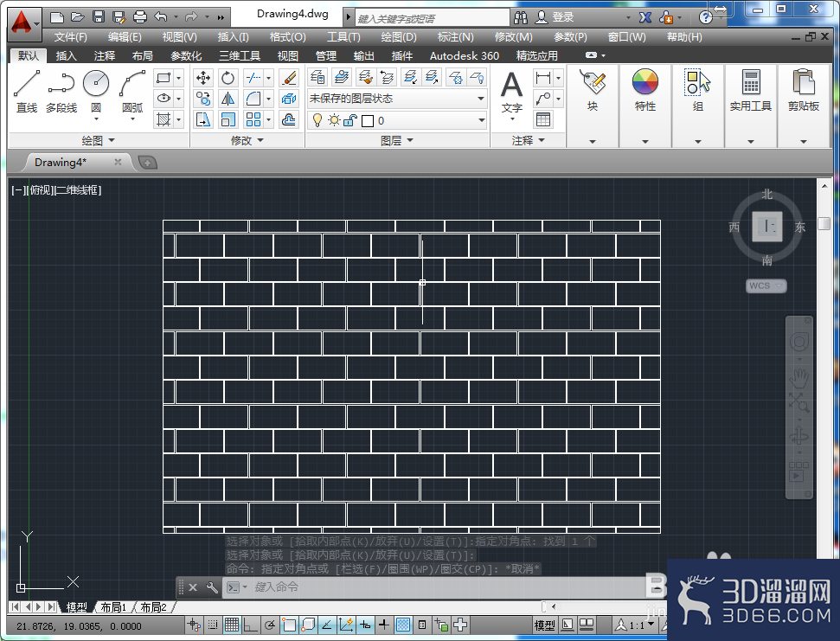Open the 绘图(D) menu
Image resolution: width=840 pixels, height=641 pixels.
pos(399,37)
